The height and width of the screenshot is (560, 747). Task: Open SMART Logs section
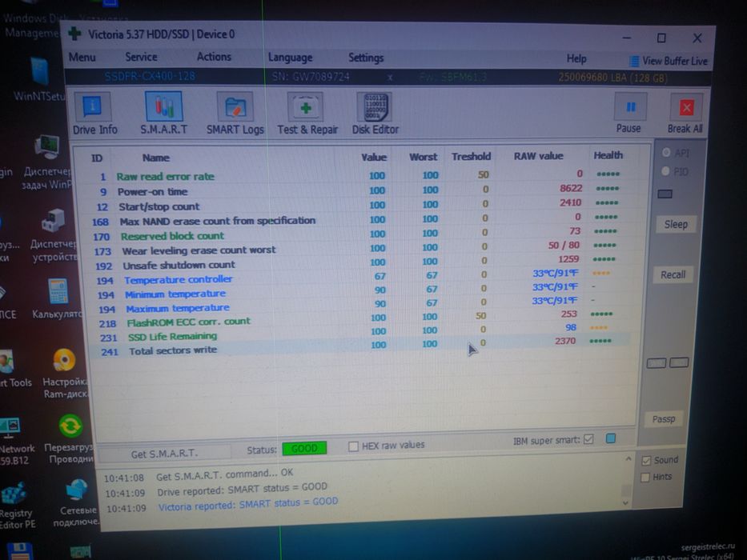tap(235, 114)
